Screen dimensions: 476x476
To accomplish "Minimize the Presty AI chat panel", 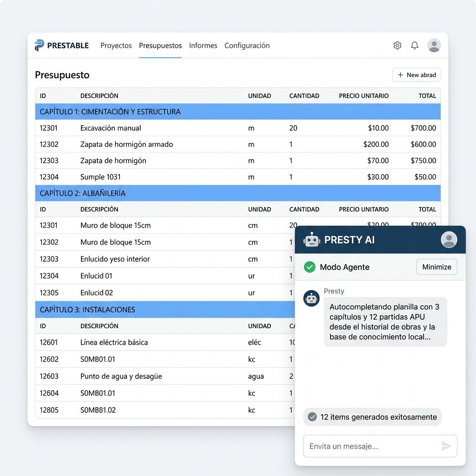I will (x=436, y=267).
